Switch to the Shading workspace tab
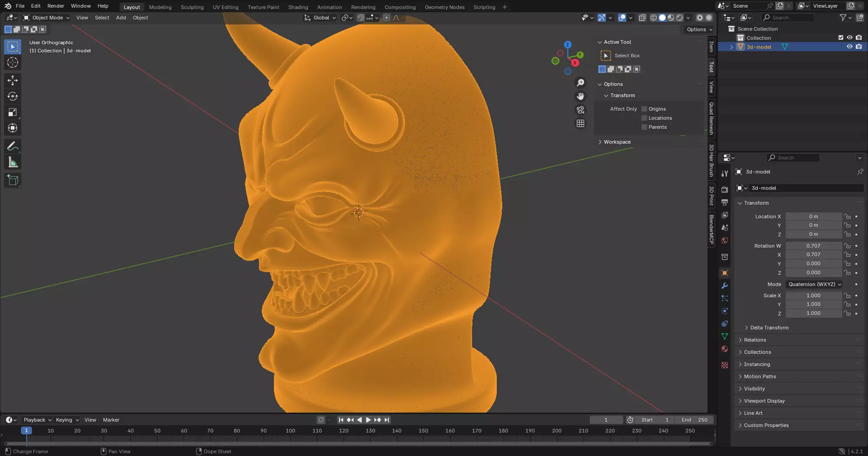868x456 pixels. pos(298,7)
